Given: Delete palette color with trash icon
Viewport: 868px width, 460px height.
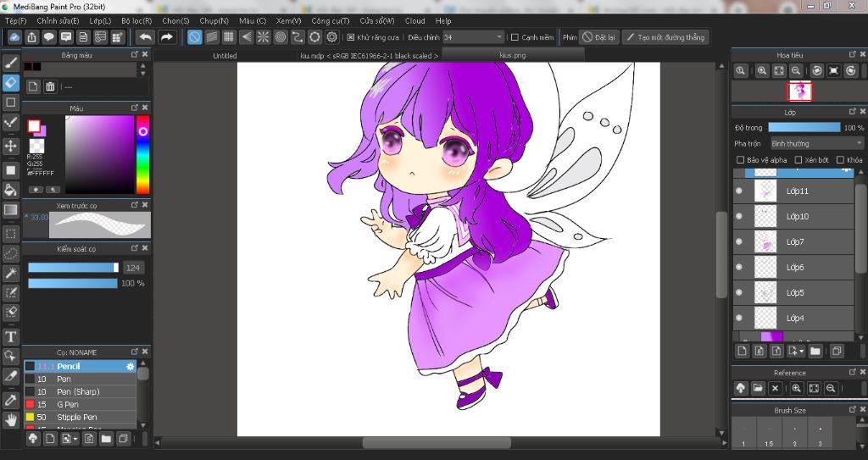Looking at the screenshot, I should click(50, 86).
